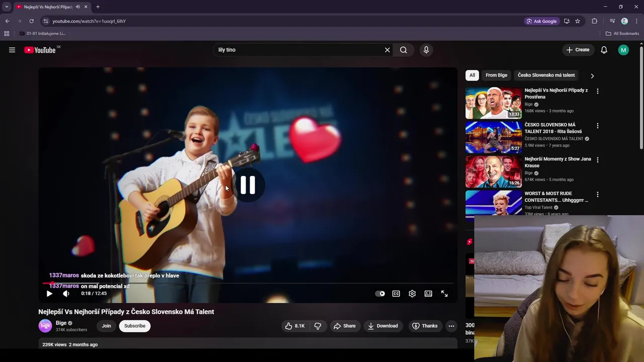Open Rita Ilešová talent 2018 video thumbnail
Screen dimensions: 644x362
point(494,137)
